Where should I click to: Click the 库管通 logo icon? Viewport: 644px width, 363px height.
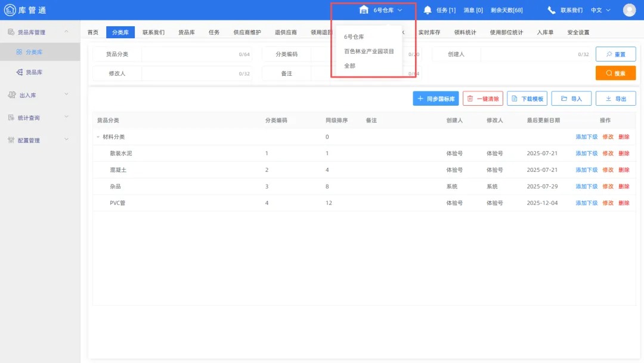(10, 9)
